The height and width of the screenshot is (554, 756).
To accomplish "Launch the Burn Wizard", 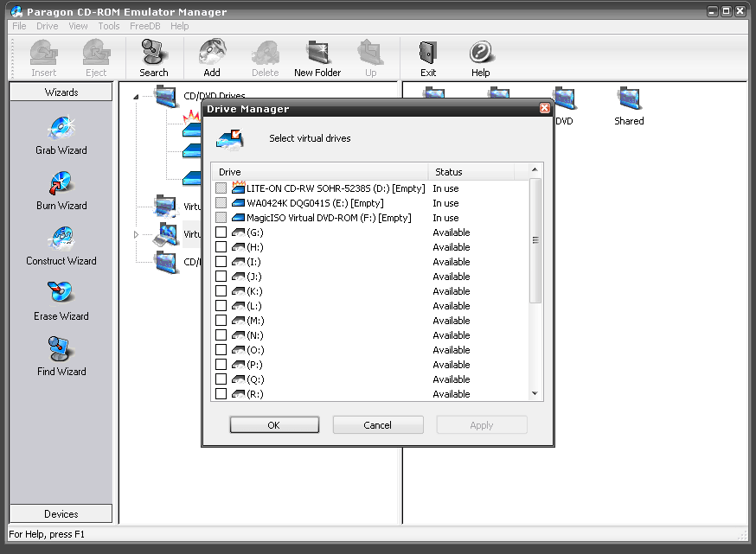I will (x=61, y=191).
